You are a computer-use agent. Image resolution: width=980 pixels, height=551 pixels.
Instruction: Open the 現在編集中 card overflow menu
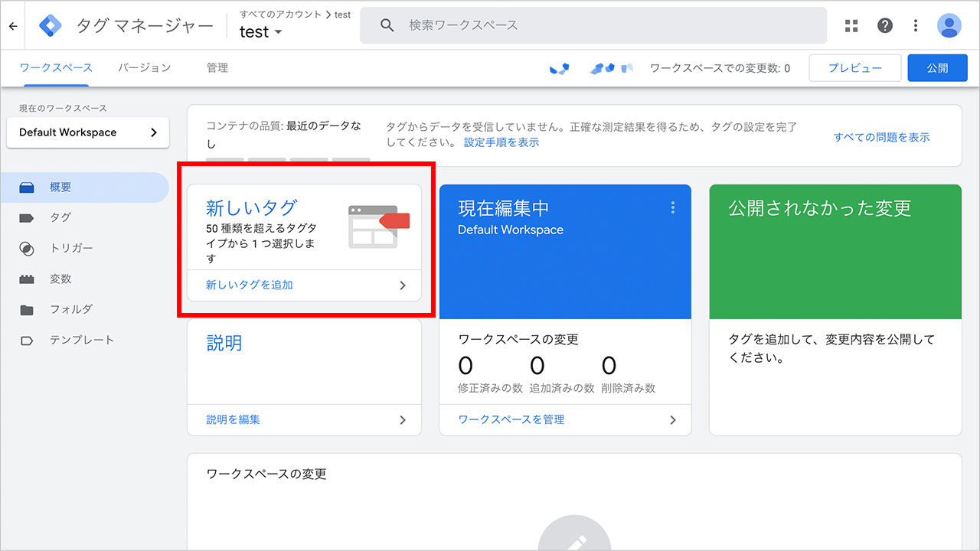[x=672, y=207]
